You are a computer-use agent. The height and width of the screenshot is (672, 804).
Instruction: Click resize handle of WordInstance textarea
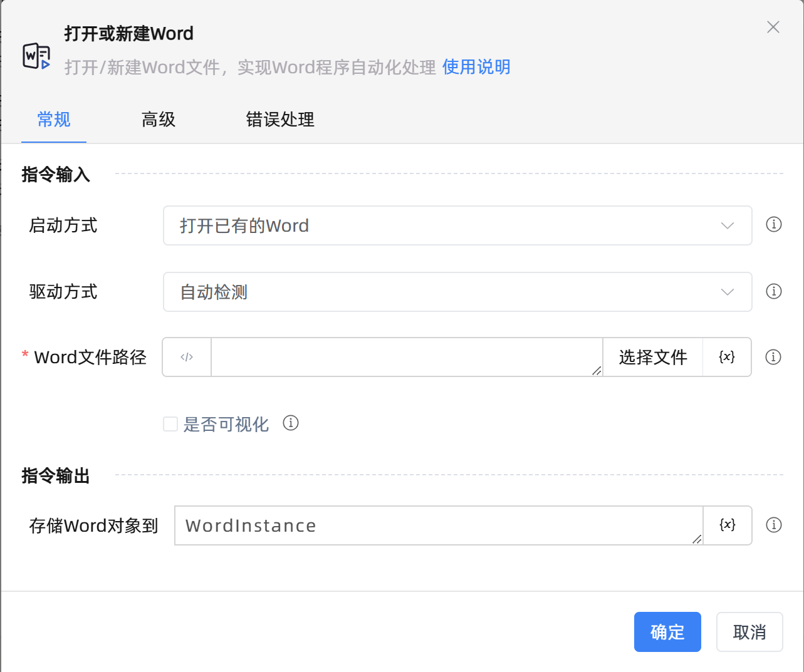tap(697, 539)
